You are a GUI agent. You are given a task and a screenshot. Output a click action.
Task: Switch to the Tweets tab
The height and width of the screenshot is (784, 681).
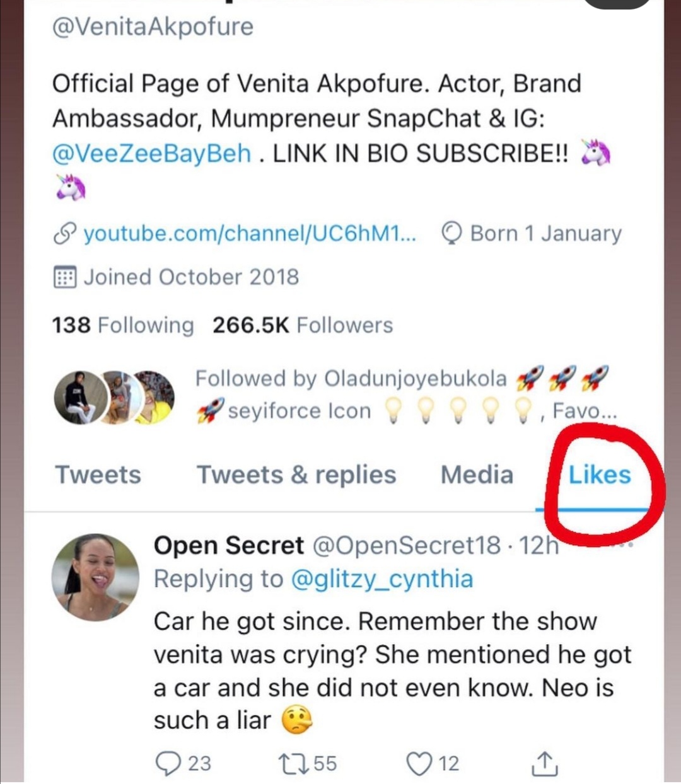[x=98, y=475]
